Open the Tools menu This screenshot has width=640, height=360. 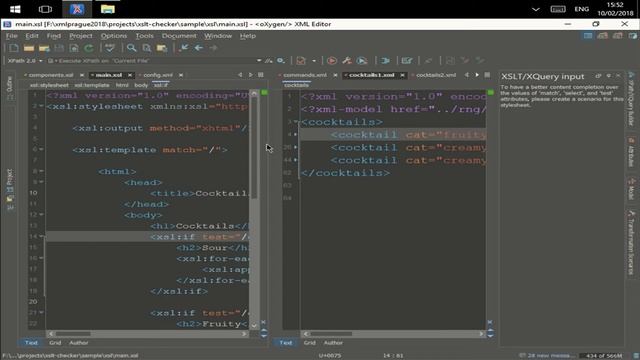click(x=144, y=36)
